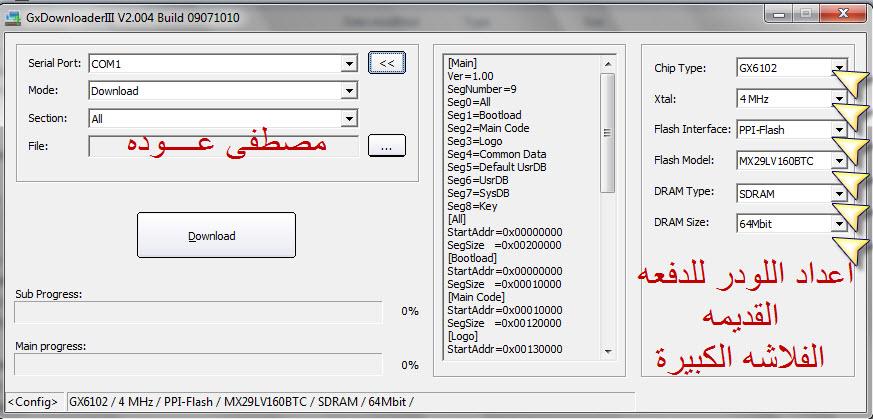
Task: Select the [Logo] section header line
Action: click(x=463, y=336)
